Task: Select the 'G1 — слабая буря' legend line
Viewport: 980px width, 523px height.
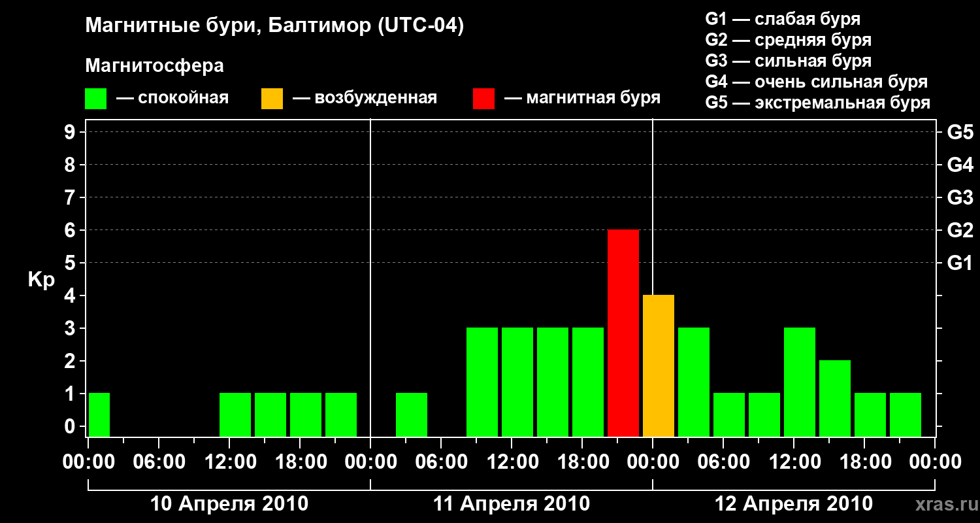Action: (783, 19)
